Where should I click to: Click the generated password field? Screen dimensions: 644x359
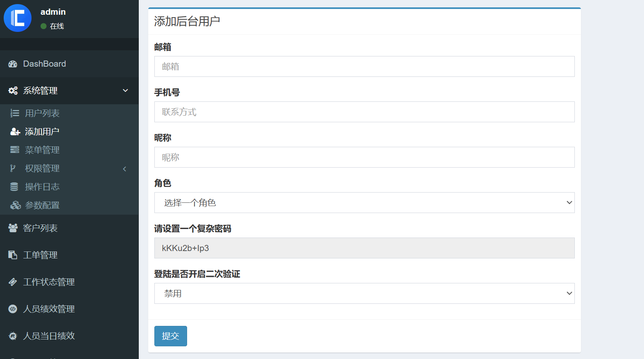click(364, 248)
